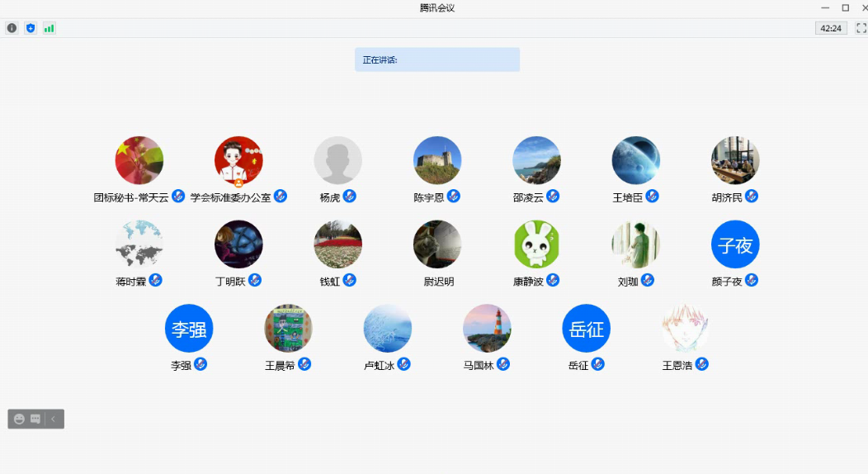Click the muted mic icon beside 杨虎

(x=350, y=197)
